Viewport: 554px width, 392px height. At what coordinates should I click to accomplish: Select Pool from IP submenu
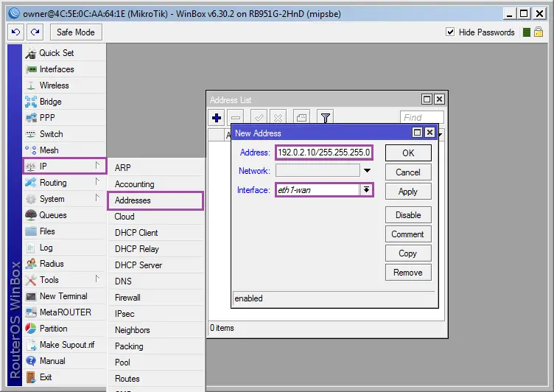tap(156, 363)
